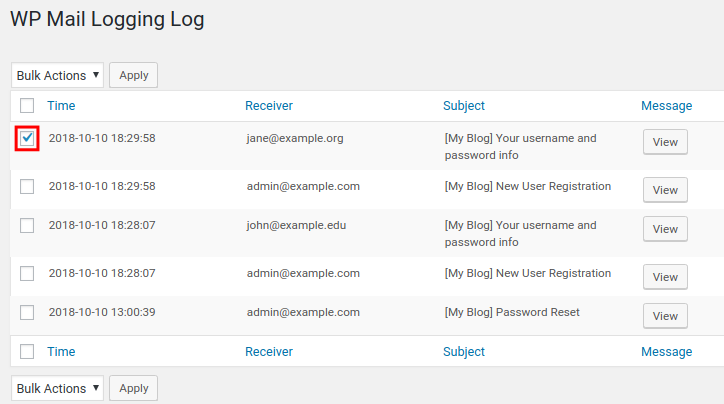Check the 18:28:07 admin@example.com row checkbox
This screenshot has height=404, width=724.
(x=27, y=274)
